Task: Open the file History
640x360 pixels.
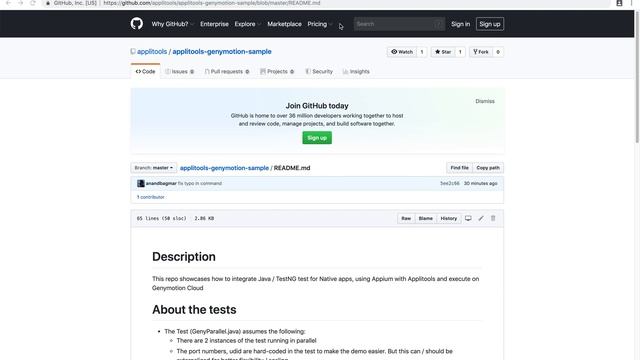Action: 449,218
